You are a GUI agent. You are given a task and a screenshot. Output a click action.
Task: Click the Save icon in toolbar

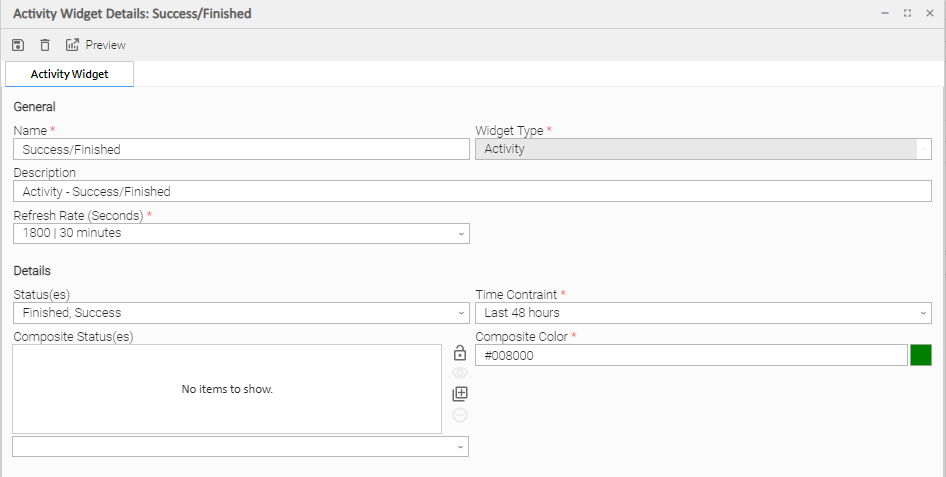[x=18, y=45]
